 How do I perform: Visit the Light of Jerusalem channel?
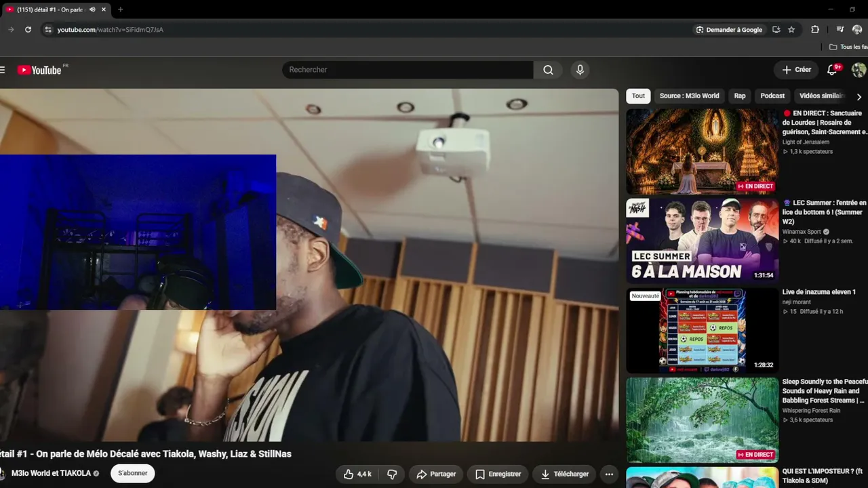pos(806,142)
